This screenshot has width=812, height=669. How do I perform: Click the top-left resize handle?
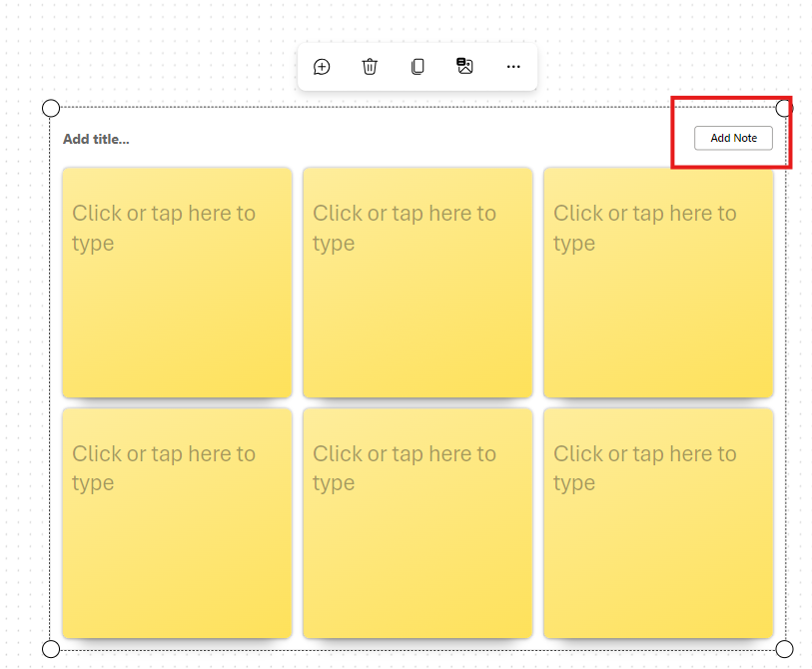pos(51,108)
